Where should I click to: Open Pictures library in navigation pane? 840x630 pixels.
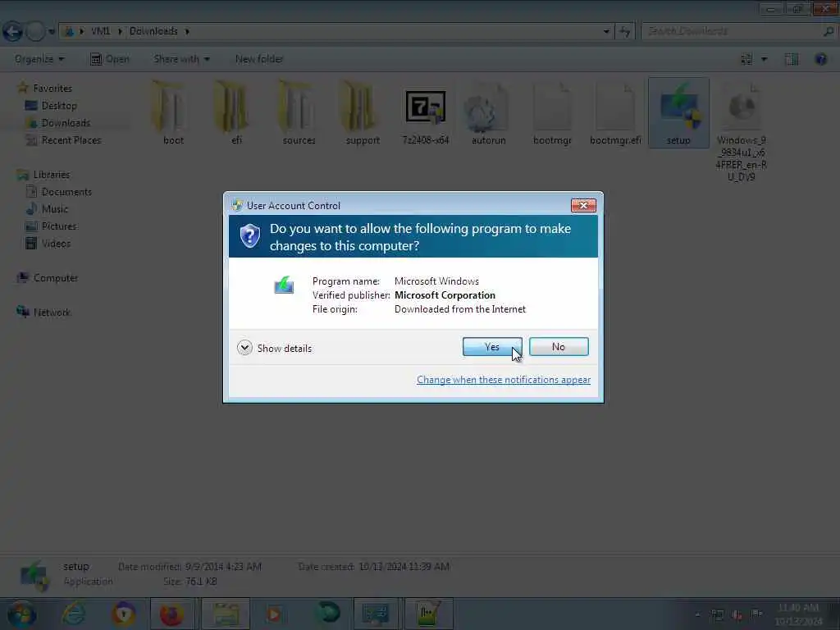(x=59, y=226)
